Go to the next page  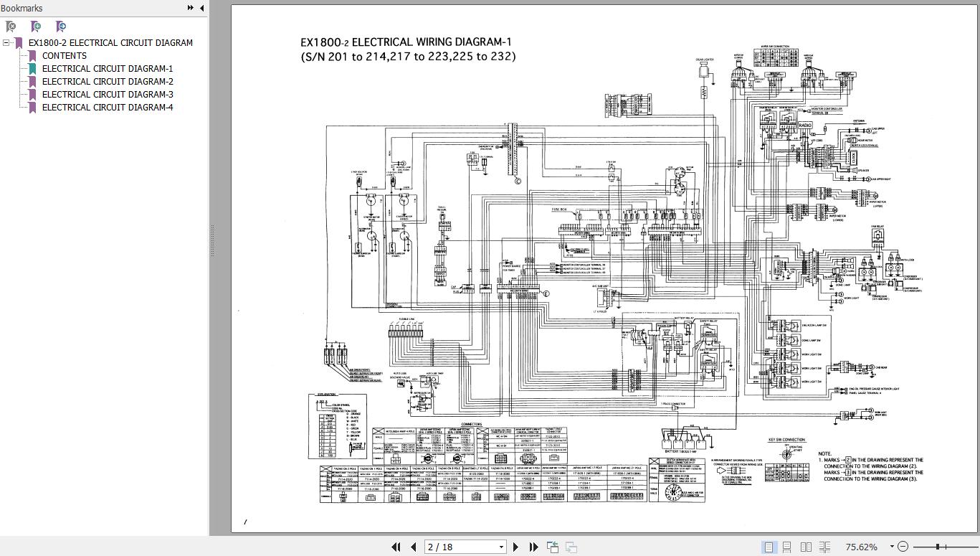tap(515, 547)
